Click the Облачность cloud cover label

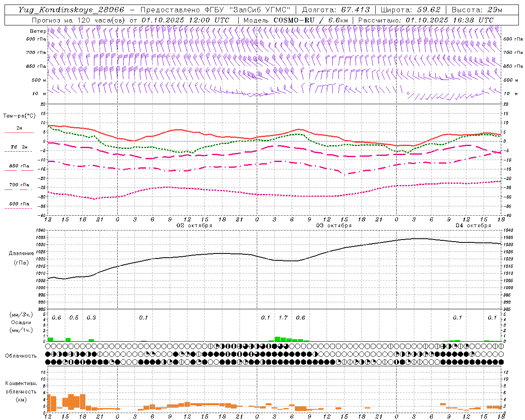coord(21,356)
